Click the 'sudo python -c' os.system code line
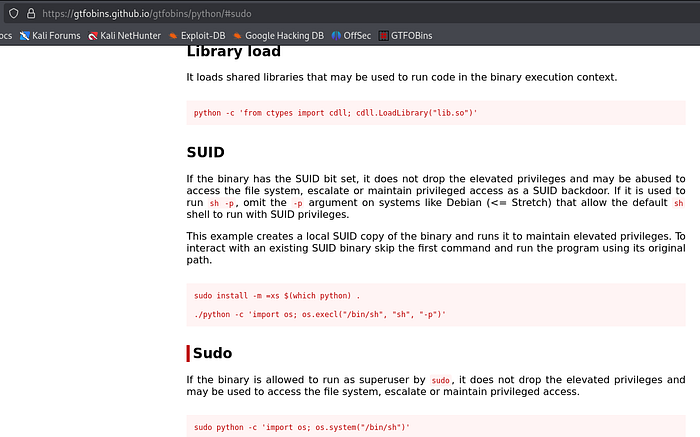Screen dimensions: 700x437 click(x=302, y=427)
